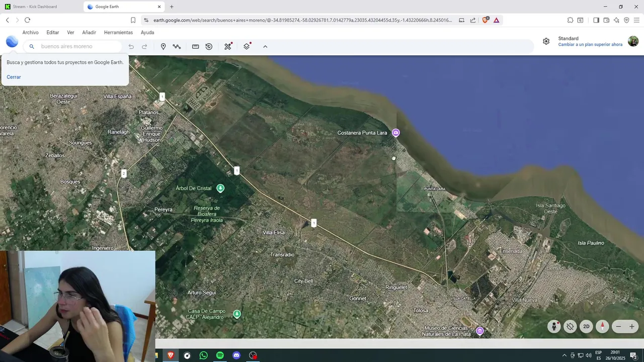Viewport: 644px width, 362px height.
Task: Undo the last action
Action: coord(131,46)
